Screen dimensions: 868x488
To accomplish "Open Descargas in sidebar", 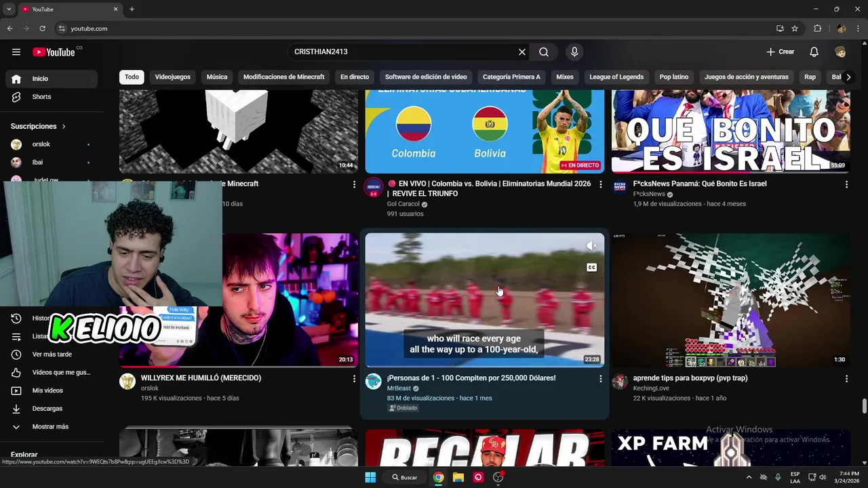I will pos(52,409).
